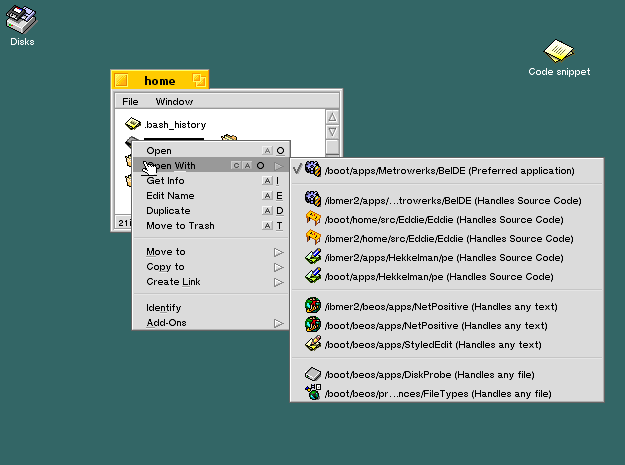Click the BeIDE icon in the Preferred application row

point(313,169)
